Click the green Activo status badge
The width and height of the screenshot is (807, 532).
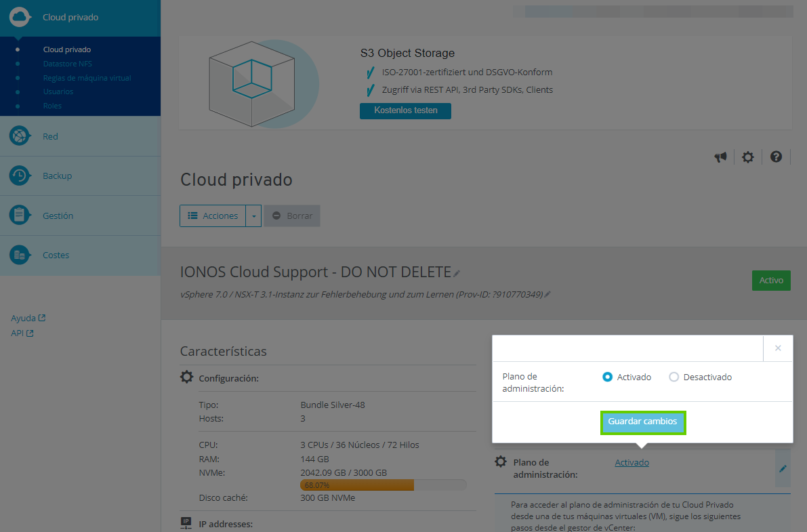(x=771, y=280)
